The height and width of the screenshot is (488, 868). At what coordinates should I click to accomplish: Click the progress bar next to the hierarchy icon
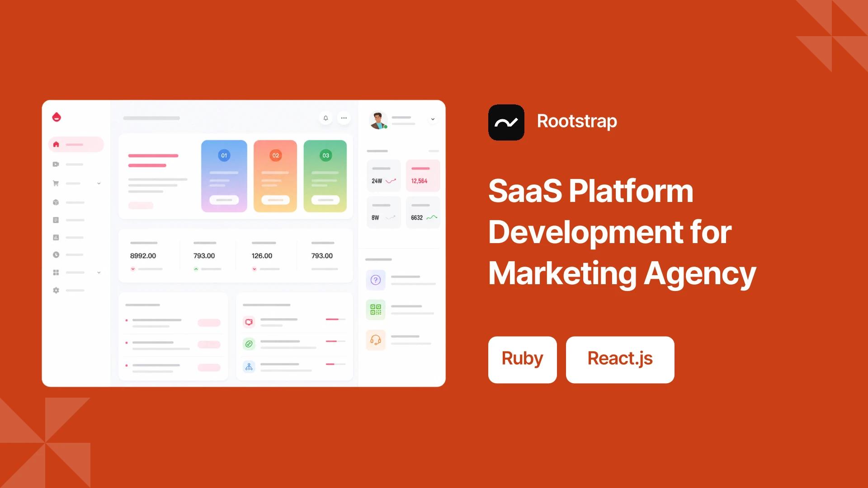336,364
